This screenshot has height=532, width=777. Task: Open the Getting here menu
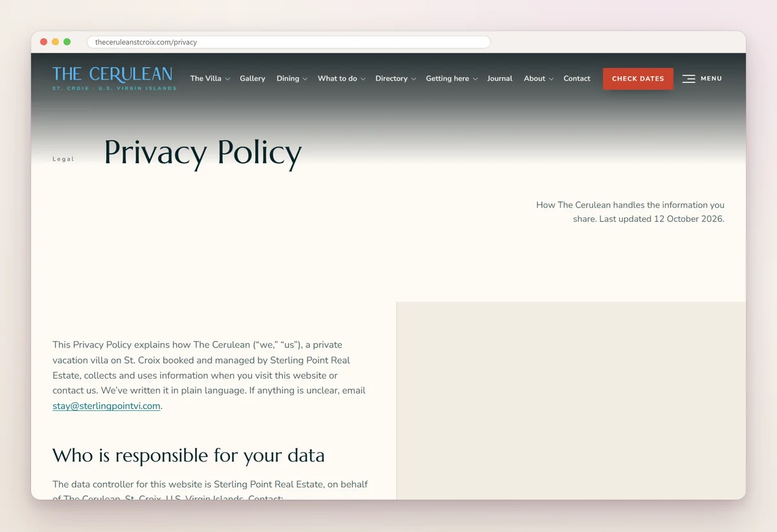point(447,78)
